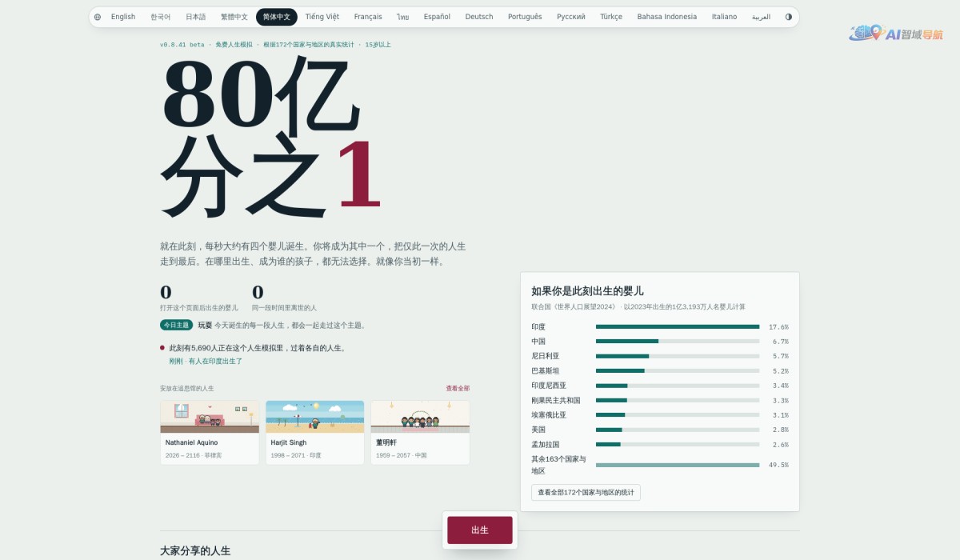This screenshot has width=960, height=560.
Task: Toggle dark/light theme icon
Action: point(789,17)
